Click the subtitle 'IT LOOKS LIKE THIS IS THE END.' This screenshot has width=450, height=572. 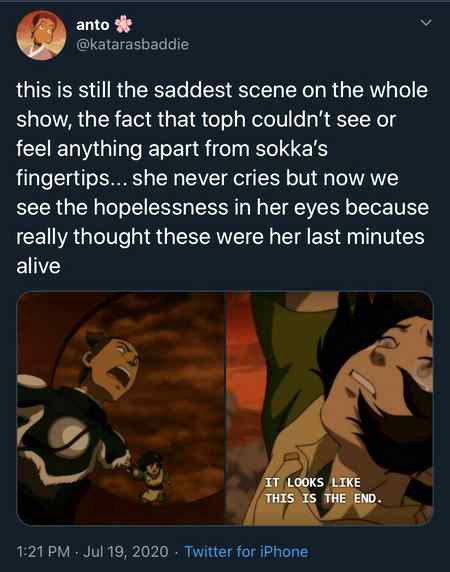pos(323,490)
